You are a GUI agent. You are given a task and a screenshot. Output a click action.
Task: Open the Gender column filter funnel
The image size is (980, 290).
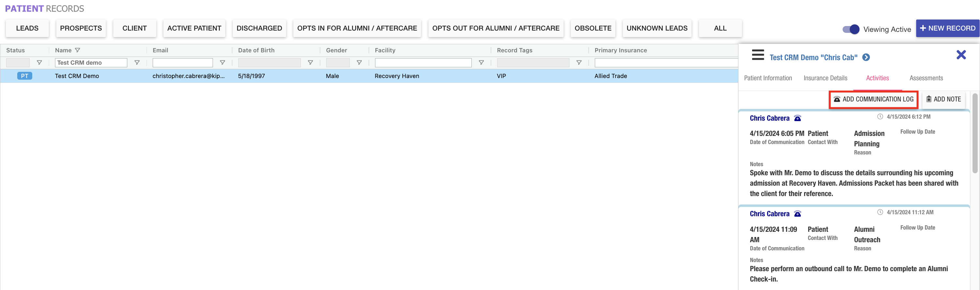359,63
